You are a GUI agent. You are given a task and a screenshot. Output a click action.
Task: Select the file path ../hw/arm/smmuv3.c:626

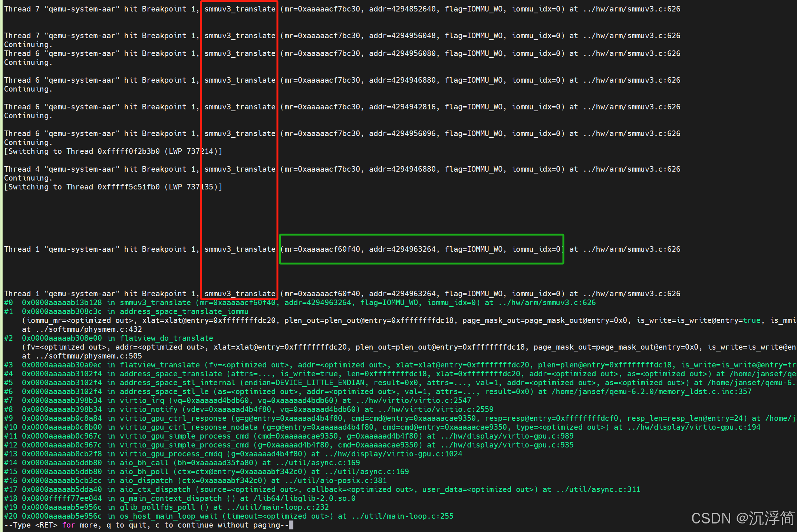click(x=632, y=9)
